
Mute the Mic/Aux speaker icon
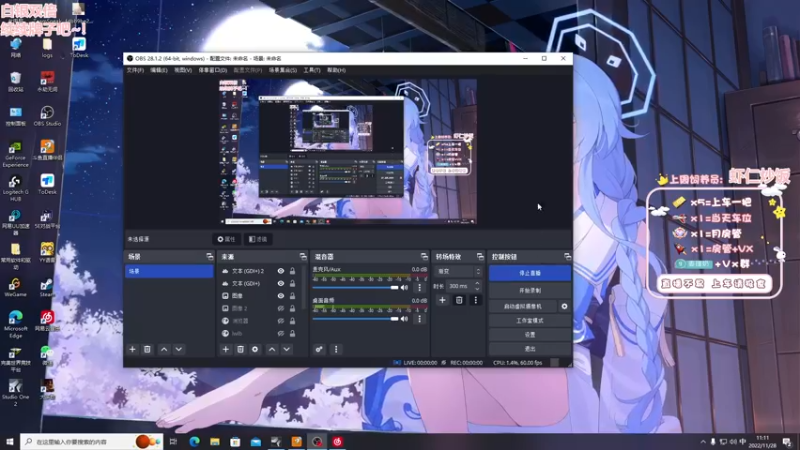pyautogui.click(x=405, y=288)
